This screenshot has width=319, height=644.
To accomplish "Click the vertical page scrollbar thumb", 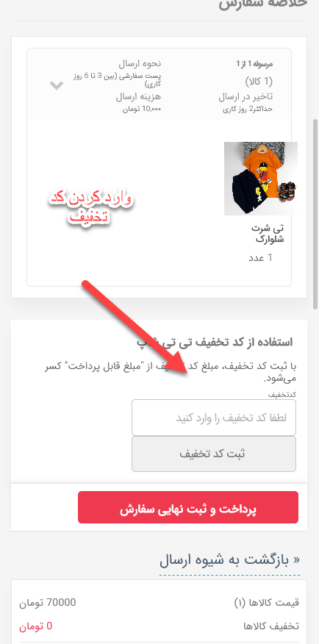I will [315, 214].
